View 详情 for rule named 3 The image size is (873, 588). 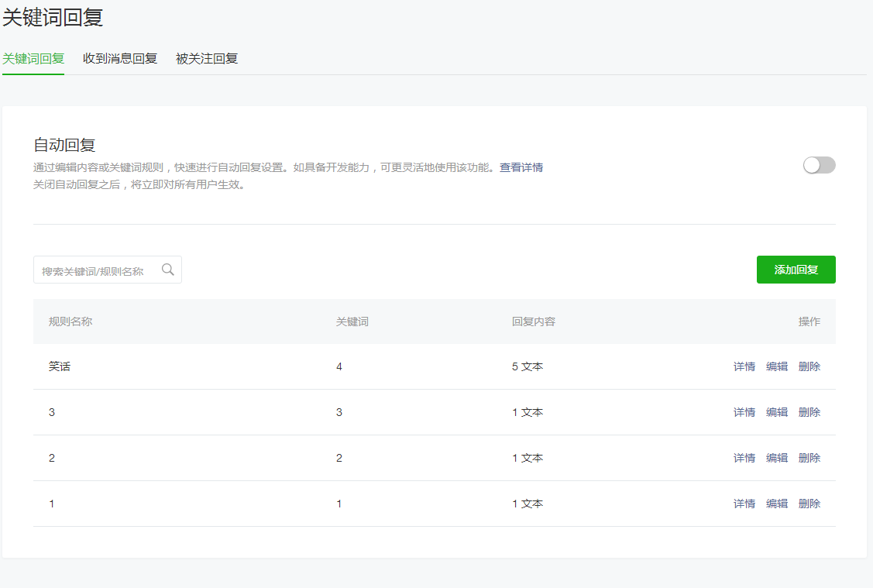click(x=744, y=412)
